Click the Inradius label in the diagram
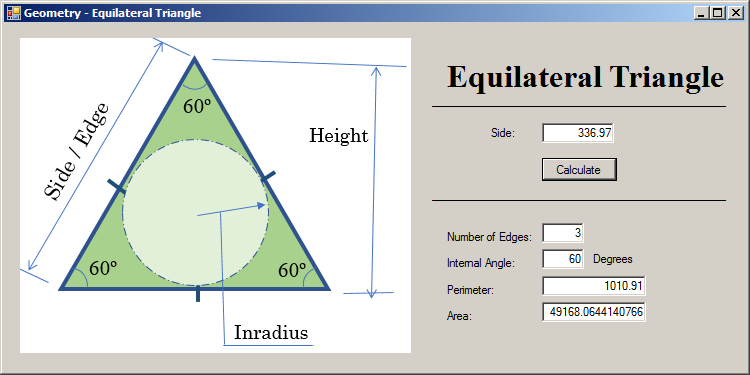 (x=271, y=332)
